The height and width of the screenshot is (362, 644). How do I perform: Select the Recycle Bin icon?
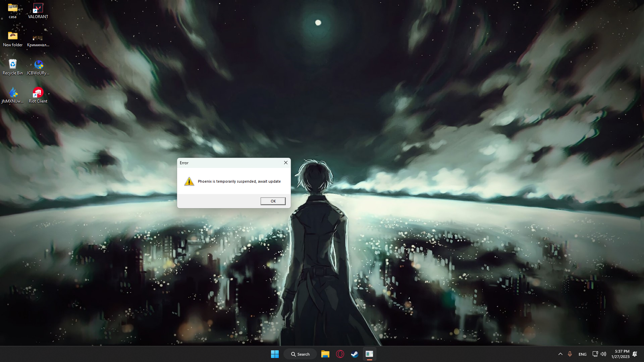pos(13,67)
